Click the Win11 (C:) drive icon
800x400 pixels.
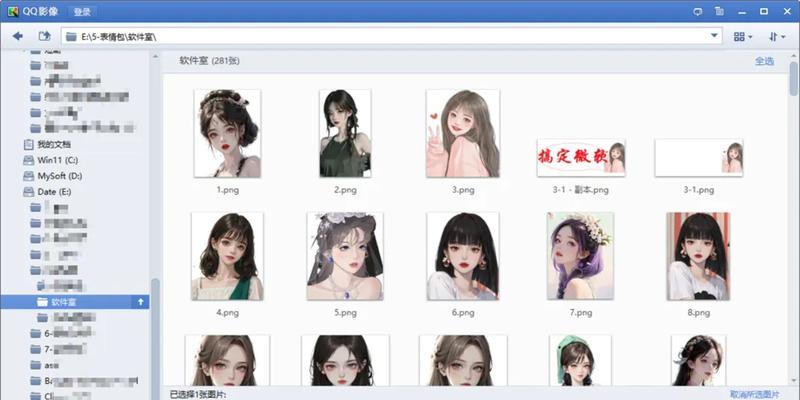pyautogui.click(x=29, y=160)
